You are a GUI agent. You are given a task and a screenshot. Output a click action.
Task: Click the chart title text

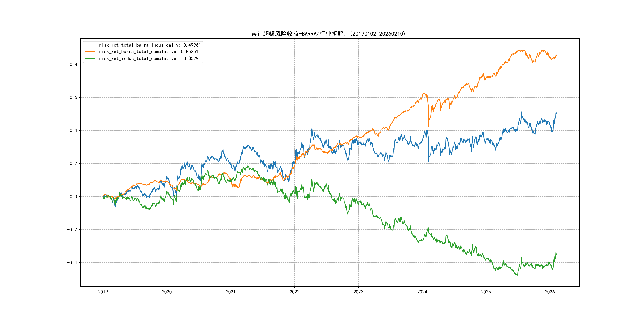(328, 34)
